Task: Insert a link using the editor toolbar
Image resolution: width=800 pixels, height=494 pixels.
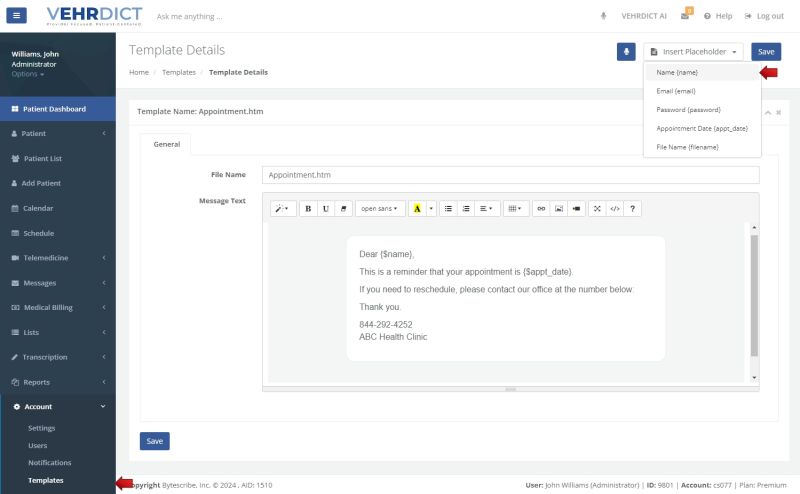Action: pyautogui.click(x=541, y=209)
